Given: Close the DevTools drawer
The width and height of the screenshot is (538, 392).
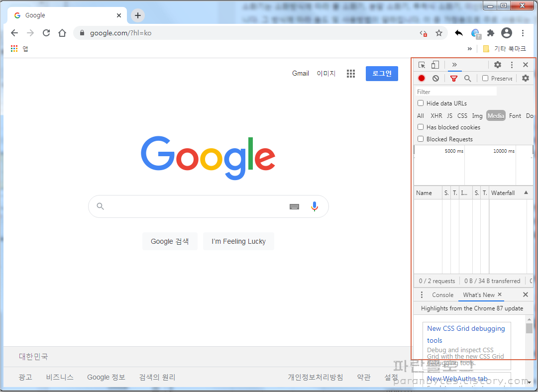Looking at the screenshot, I should [x=525, y=294].
